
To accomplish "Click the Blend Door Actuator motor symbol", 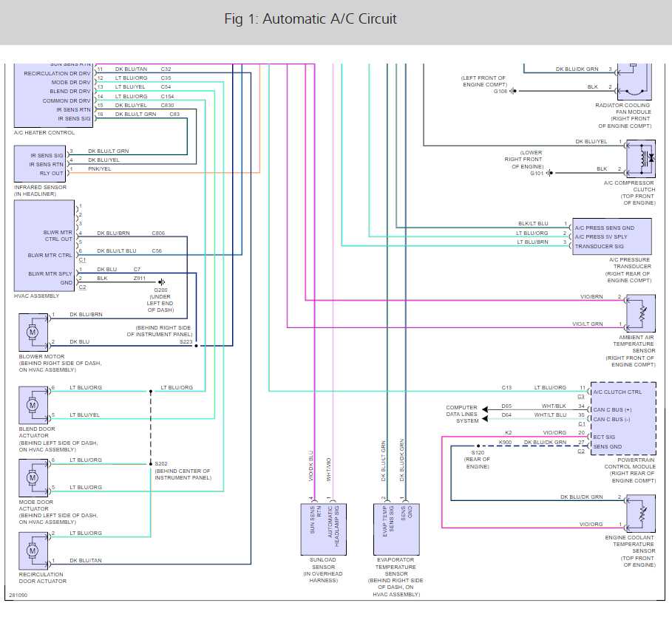I will coord(33,403).
